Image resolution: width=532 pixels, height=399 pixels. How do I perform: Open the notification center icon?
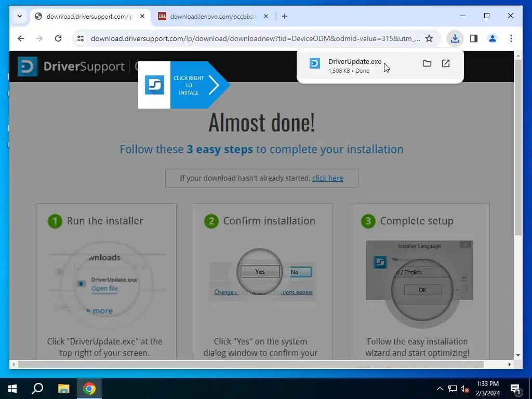click(515, 389)
